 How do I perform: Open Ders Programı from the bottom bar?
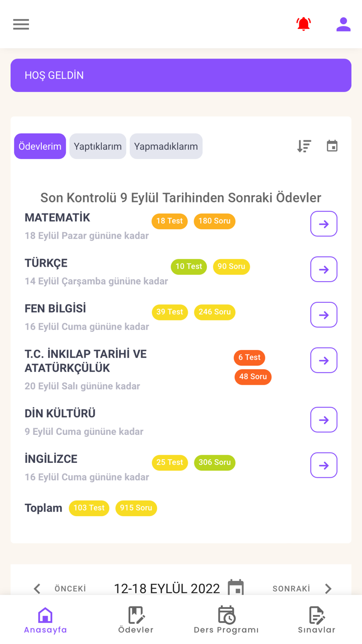(227, 617)
